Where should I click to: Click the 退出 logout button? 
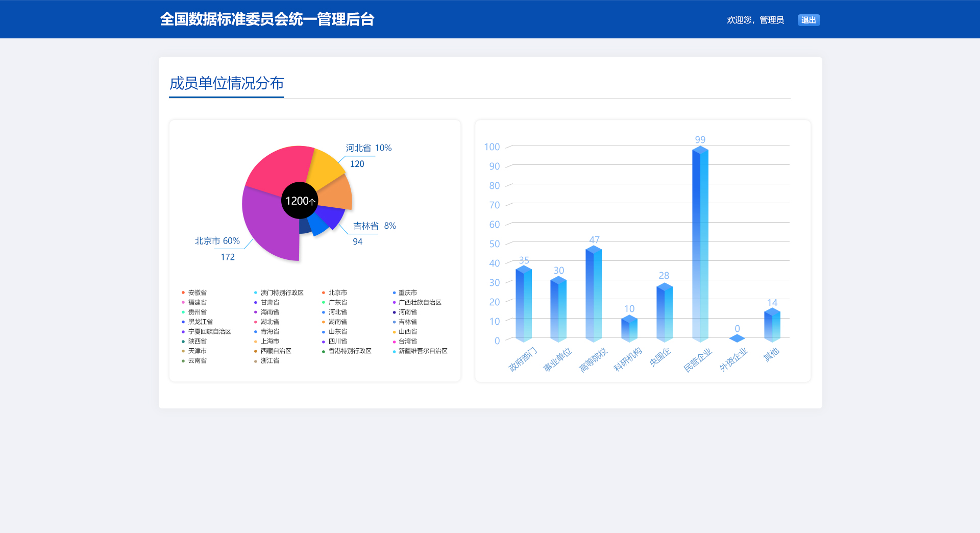808,20
